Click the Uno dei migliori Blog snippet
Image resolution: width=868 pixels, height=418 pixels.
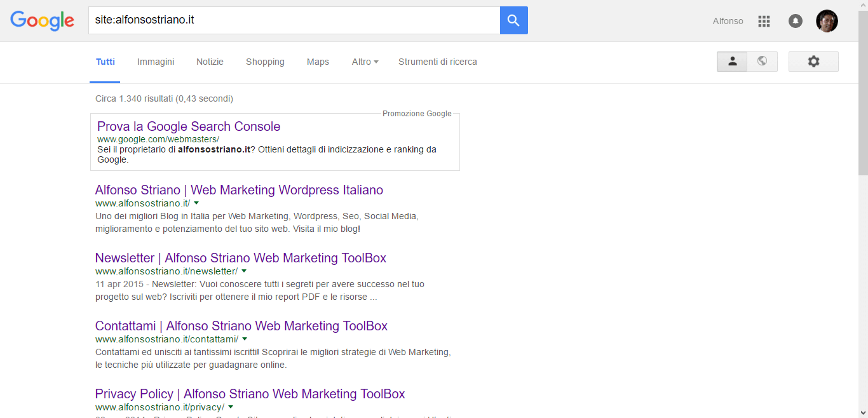(257, 222)
